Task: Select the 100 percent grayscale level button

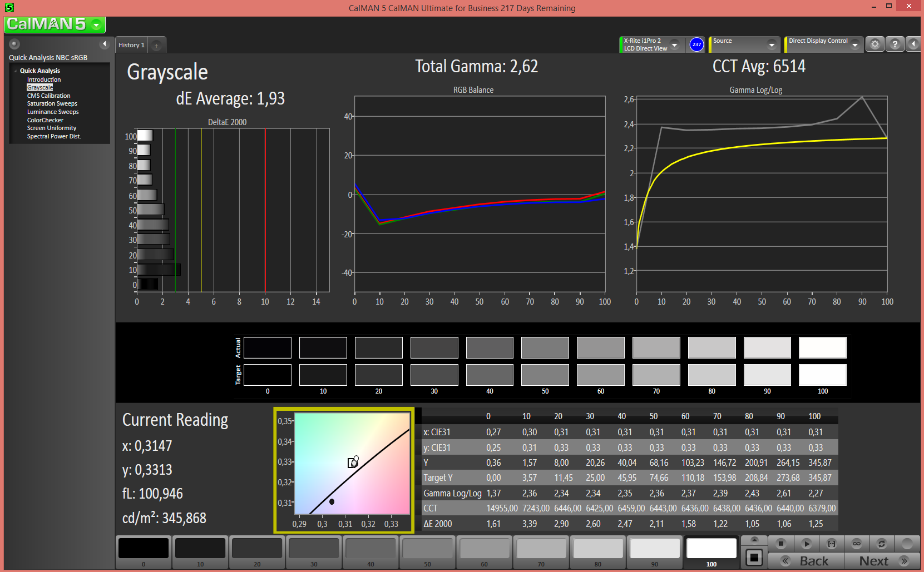Action: (x=711, y=552)
